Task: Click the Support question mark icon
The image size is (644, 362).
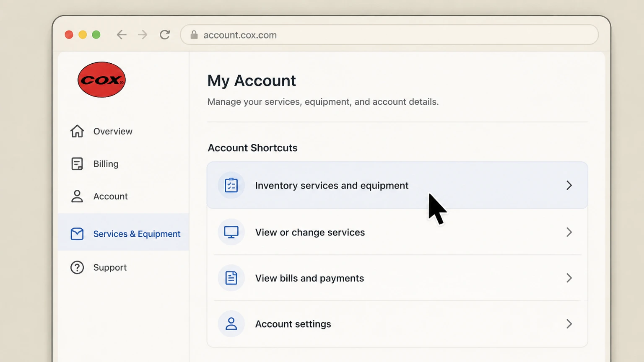Action: [x=77, y=267]
